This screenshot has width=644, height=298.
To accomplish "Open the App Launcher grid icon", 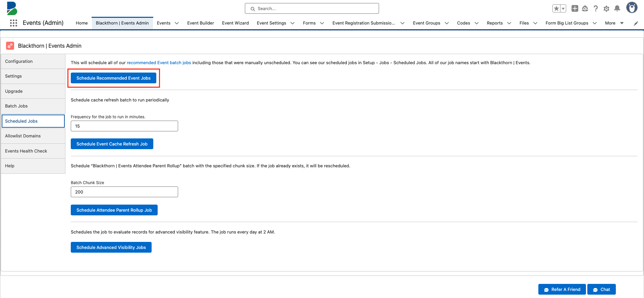I will point(13,23).
